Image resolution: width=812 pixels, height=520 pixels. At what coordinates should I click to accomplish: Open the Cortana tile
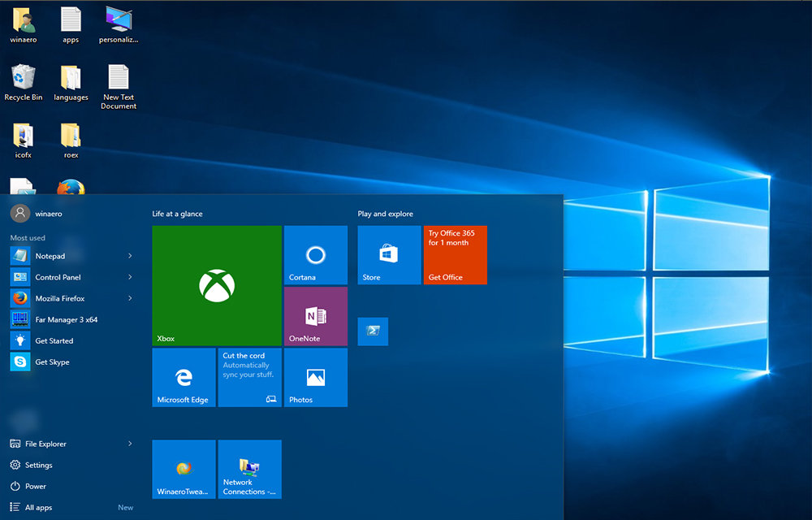(316, 254)
